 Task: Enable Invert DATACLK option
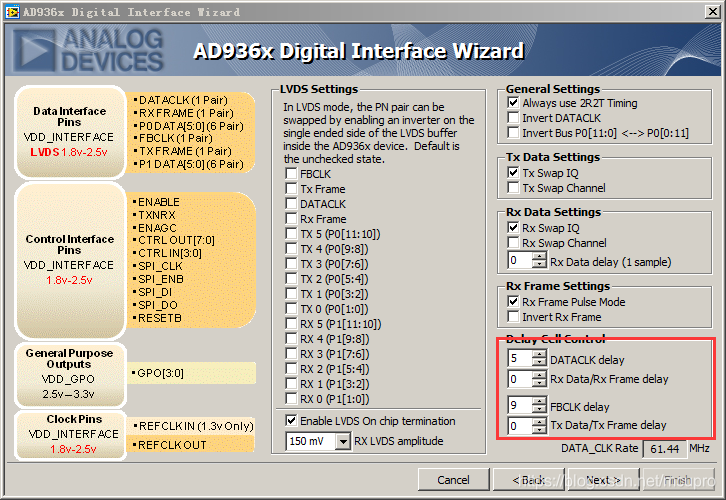point(513,118)
